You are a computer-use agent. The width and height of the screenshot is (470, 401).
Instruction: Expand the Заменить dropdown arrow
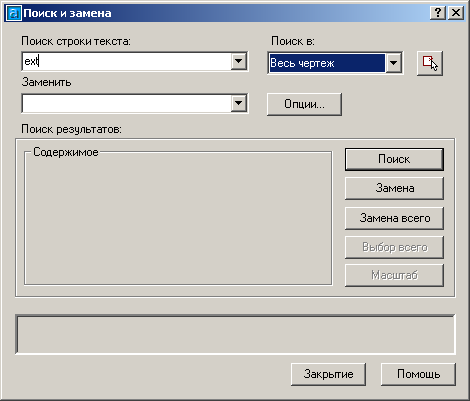[239, 103]
